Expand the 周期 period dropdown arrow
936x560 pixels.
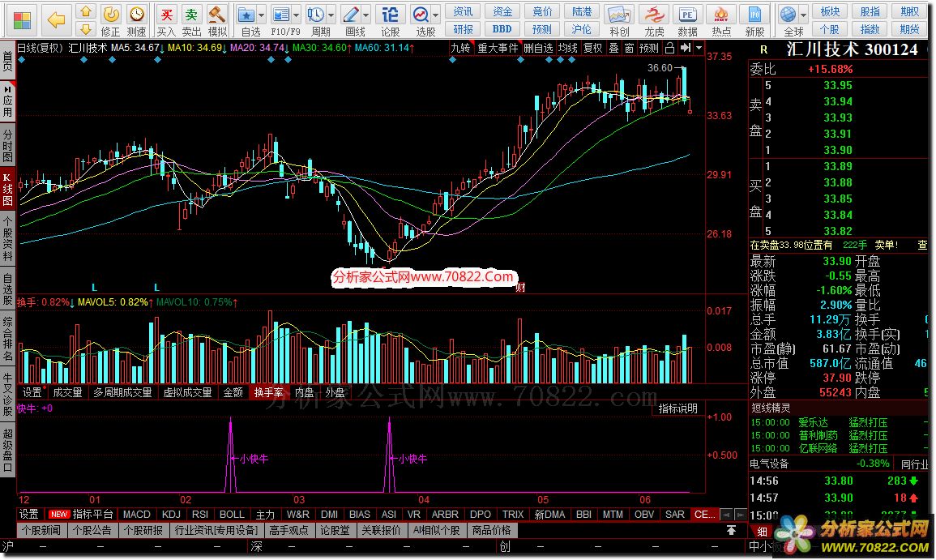coord(331,15)
